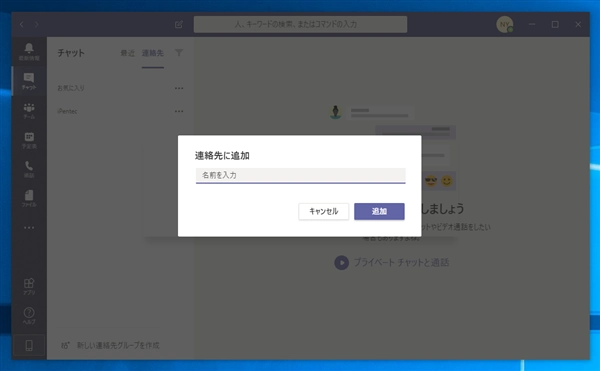Go back with the left arrow
Viewport: 600px width, 371px height.
tap(22, 24)
